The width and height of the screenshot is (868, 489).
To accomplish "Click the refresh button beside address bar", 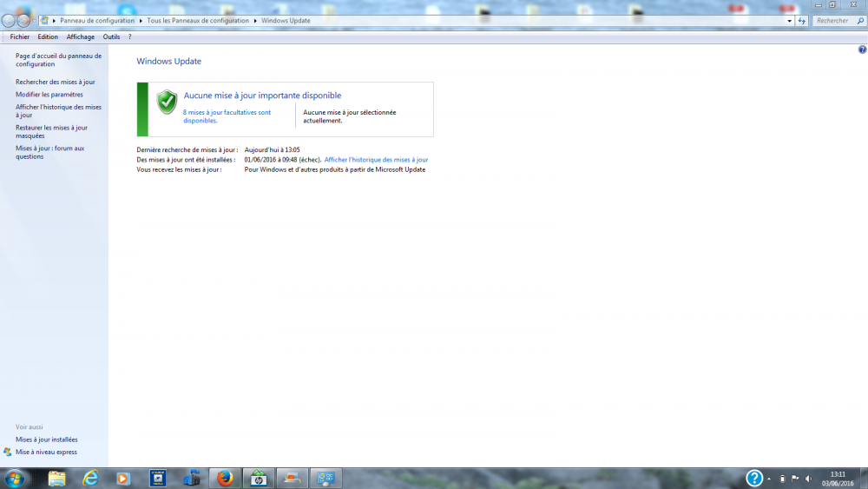I will [x=802, y=20].
